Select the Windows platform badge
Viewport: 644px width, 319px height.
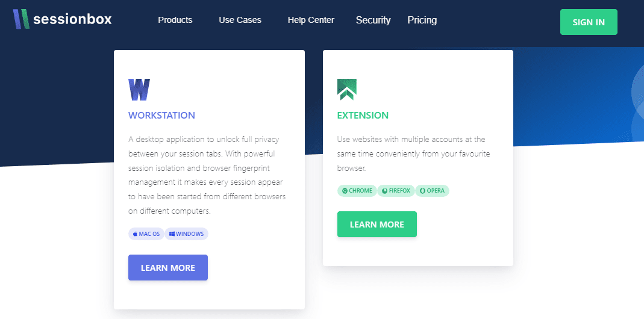click(187, 234)
